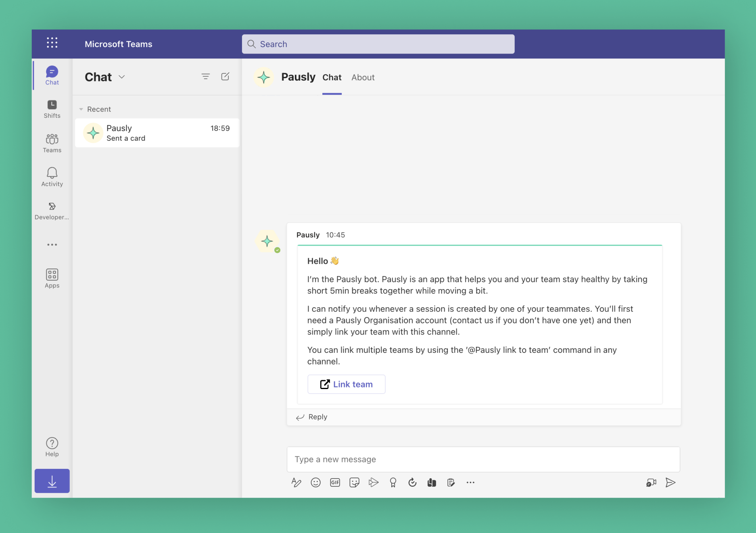Image resolution: width=756 pixels, height=533 pixels.
Task: Open the Activity bell feed
Action: tap(52, 177)
